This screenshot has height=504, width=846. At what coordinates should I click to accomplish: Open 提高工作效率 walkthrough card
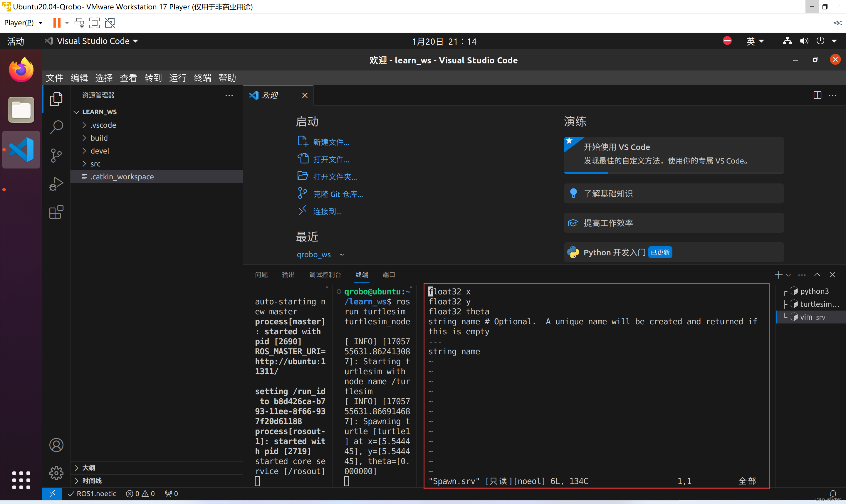[673, 223]
